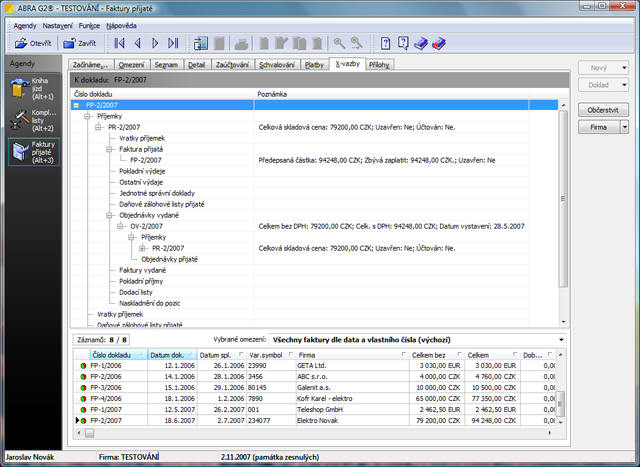Click the edit document pencil icon

pyautogui.click(x=281, y=43)
